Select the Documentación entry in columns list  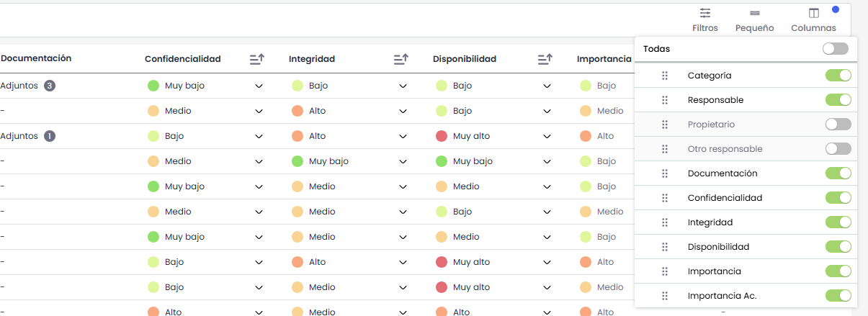tap(722, 173)
